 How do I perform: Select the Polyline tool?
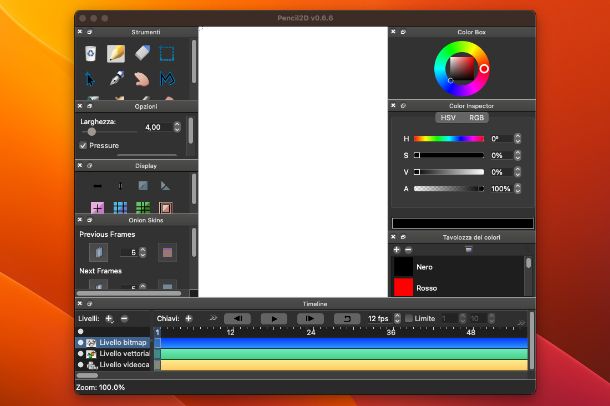pos(167,79)
